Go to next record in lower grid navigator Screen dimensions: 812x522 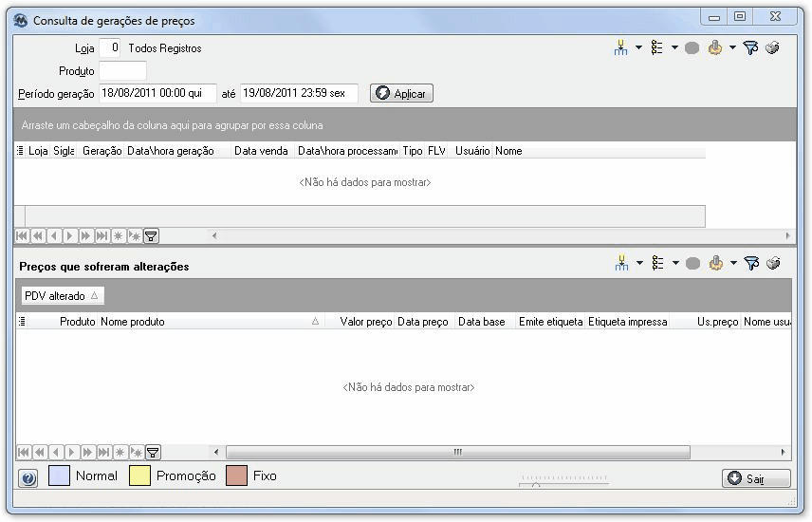(72, 452)
